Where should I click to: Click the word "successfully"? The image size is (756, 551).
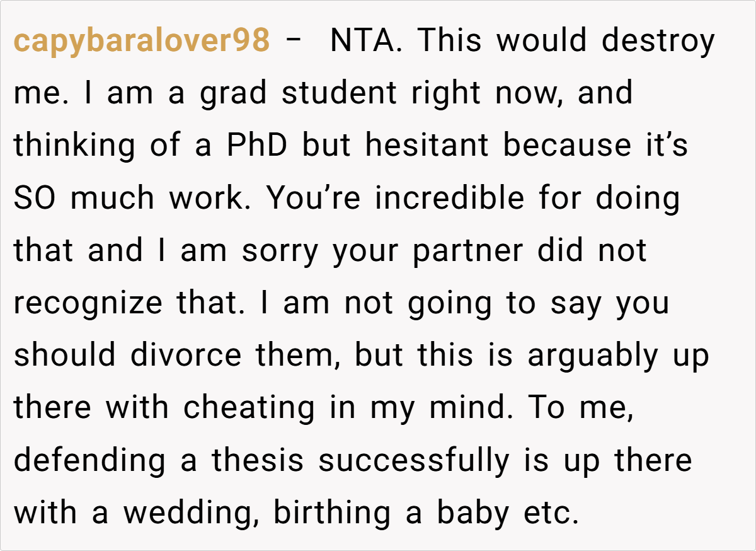click(x=413, y=460)
